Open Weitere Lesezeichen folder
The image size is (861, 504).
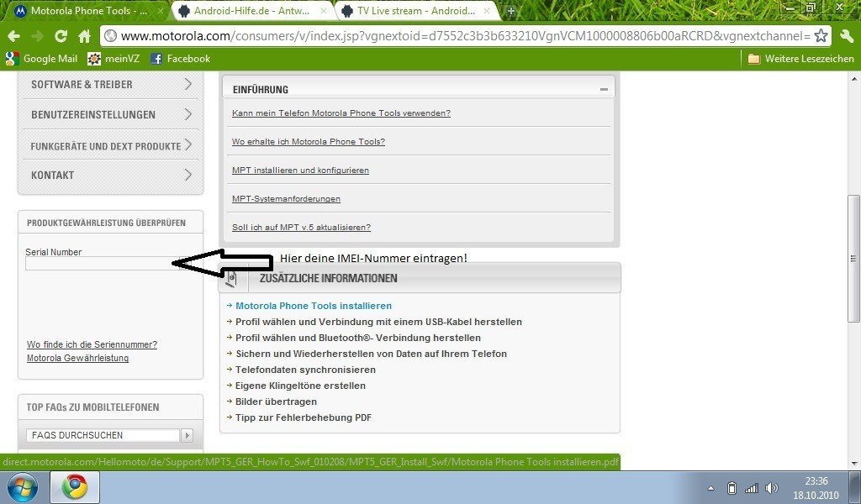pos(800,59)
